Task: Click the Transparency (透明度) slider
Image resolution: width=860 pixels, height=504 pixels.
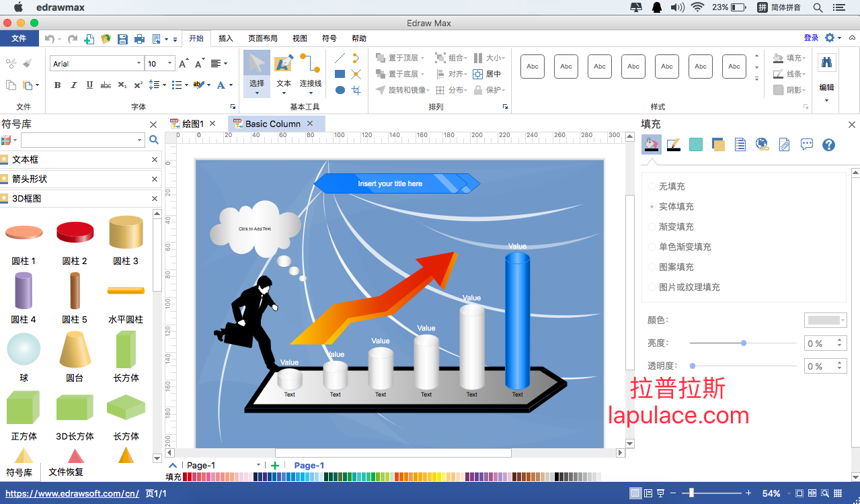Action: [x=743, y=366]
